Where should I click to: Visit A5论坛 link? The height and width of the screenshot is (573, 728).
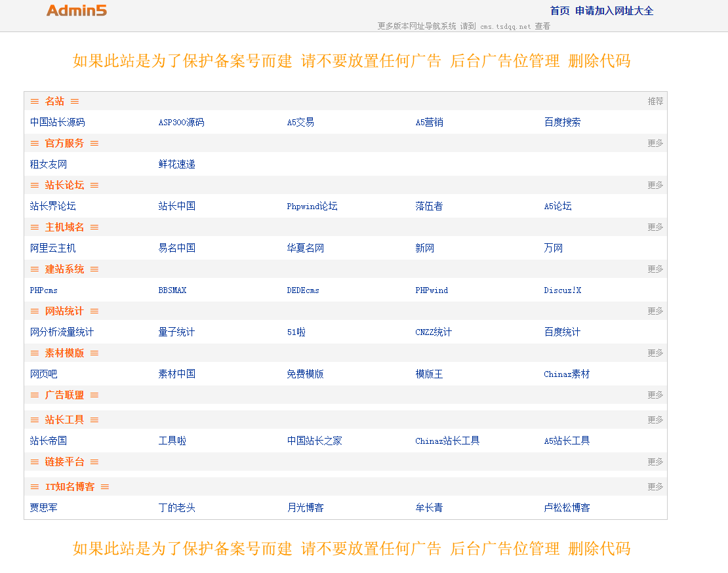pos(557,206)
